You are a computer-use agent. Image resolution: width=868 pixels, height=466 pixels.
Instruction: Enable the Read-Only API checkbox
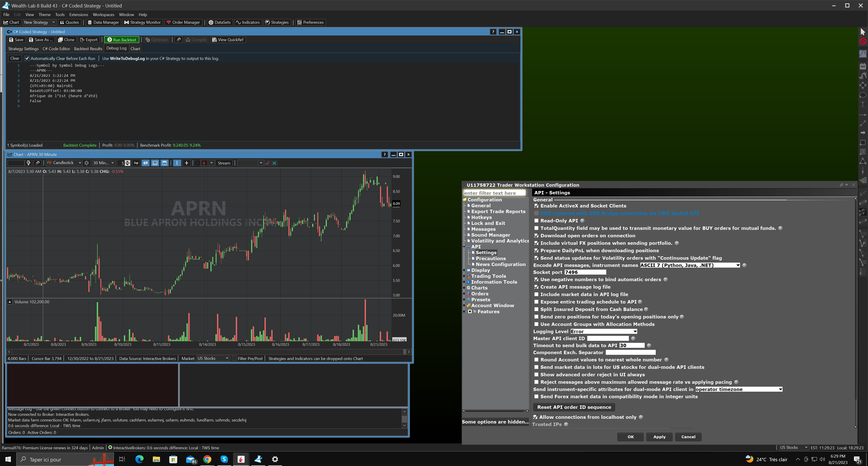click(536, 221)
